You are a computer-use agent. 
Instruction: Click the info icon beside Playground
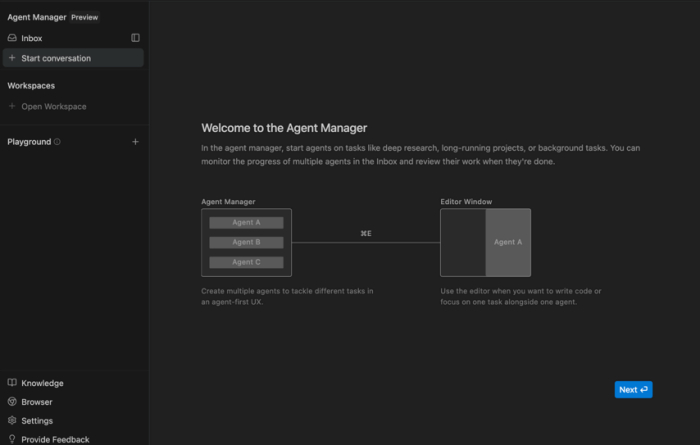click(x=57, y=142)
